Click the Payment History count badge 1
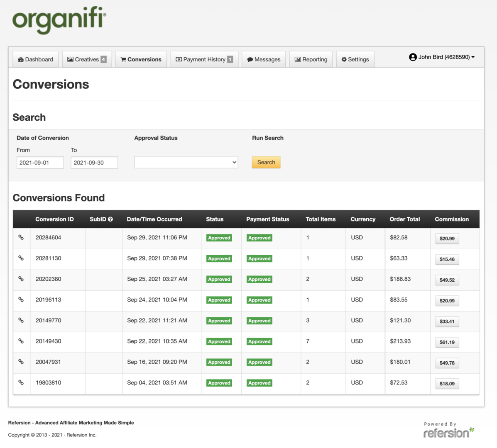 230,59
